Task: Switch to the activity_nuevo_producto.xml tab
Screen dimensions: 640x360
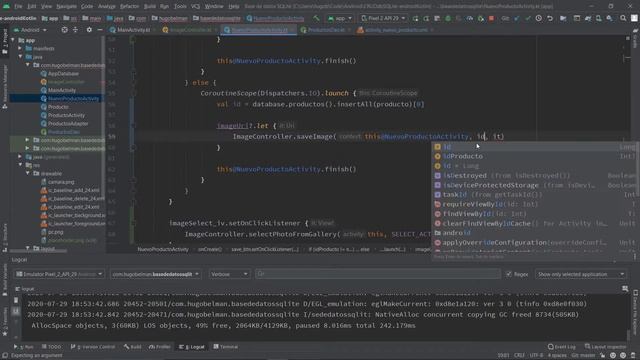Action: [395, 30]
